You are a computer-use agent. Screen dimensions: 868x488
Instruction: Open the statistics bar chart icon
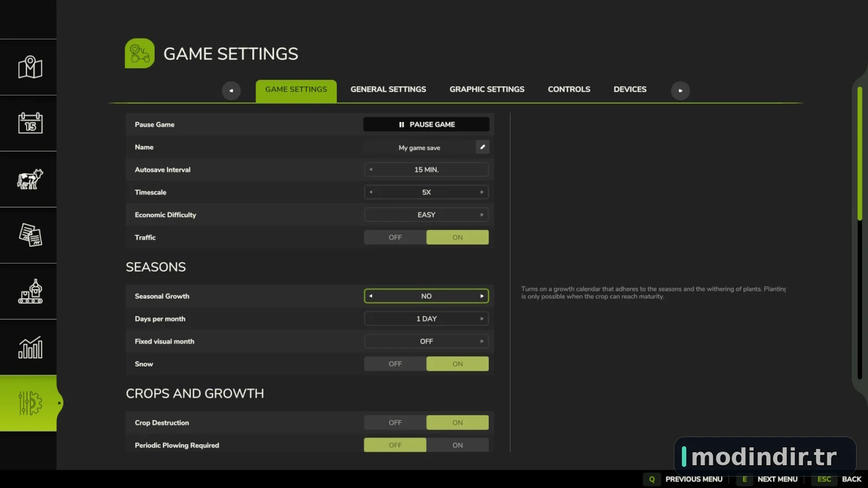[30, 347]
